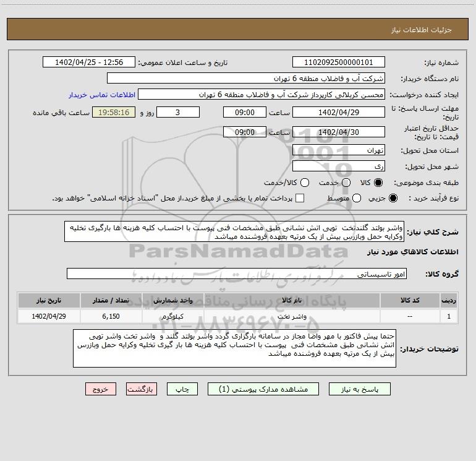Click the چاپ print button
Screen dimensions: 476x461
click(x=182, y=389)
